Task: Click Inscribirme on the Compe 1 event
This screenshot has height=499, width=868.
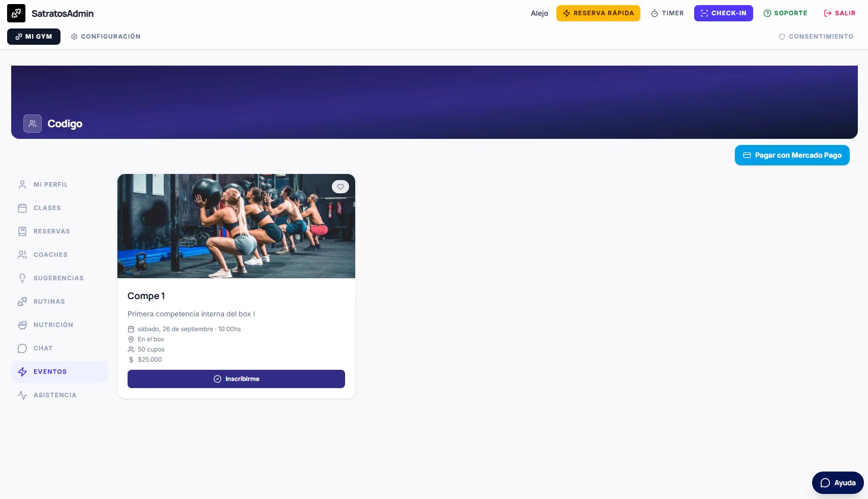Action: pos(236,379)
